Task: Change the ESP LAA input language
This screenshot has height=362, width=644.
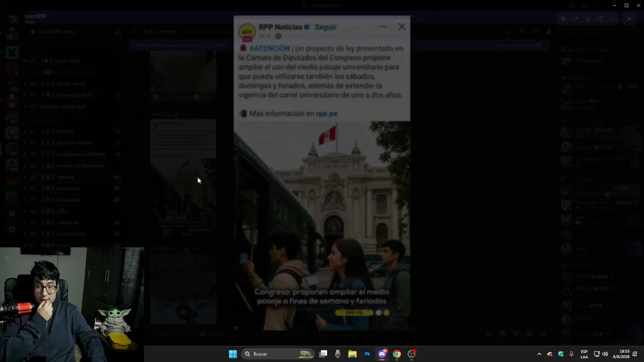Action: [x=584, y=354]
